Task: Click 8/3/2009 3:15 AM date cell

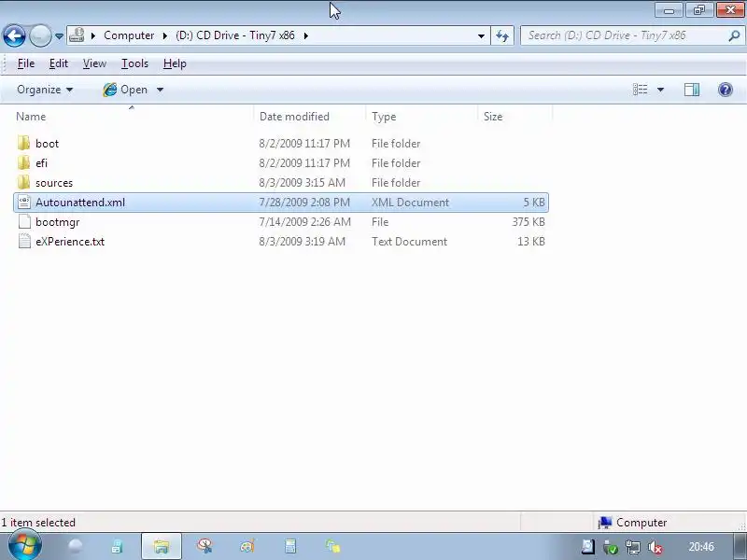Action: (302, 183)
